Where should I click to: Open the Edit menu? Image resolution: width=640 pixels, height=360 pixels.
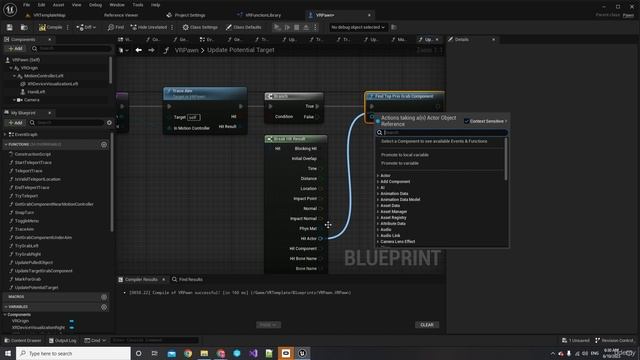(41, 5)
